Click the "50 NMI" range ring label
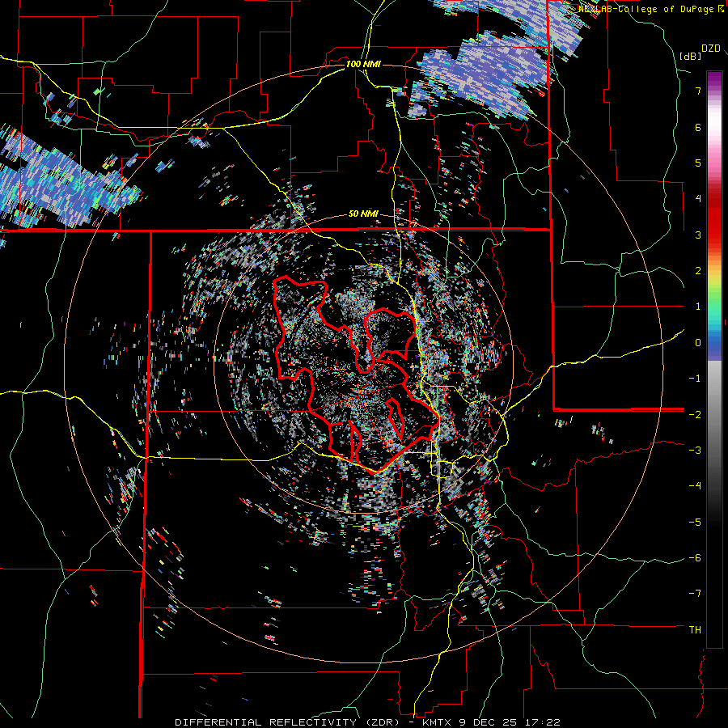728x728 pixels. click(x=363, y=214)
